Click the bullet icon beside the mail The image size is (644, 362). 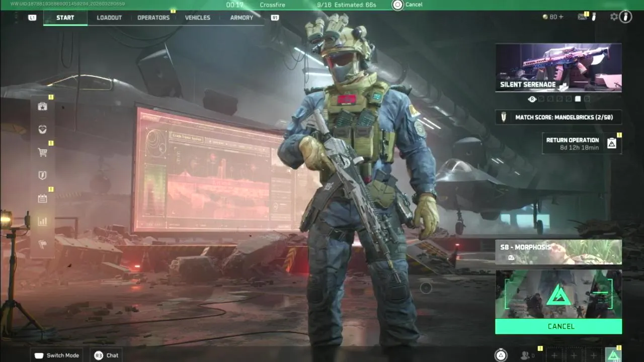point(594,17)
